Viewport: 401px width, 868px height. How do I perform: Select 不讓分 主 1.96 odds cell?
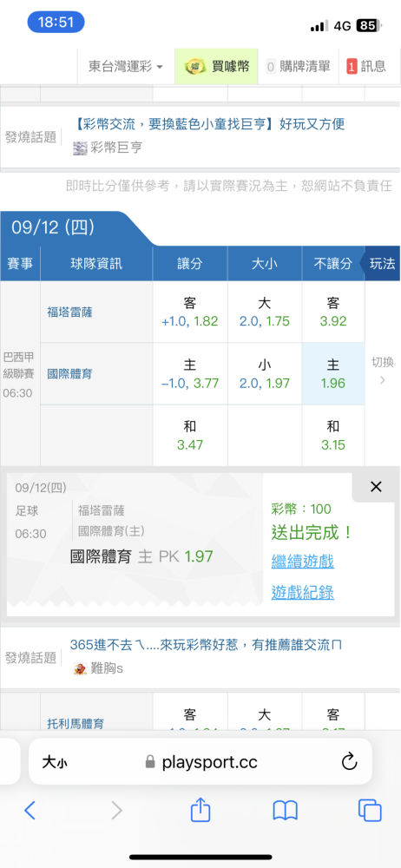(x=333, y=373)
